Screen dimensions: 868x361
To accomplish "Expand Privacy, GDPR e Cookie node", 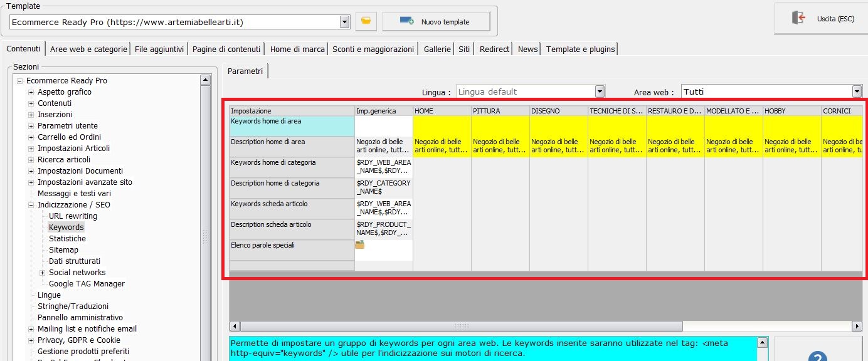I will point(31,340).
